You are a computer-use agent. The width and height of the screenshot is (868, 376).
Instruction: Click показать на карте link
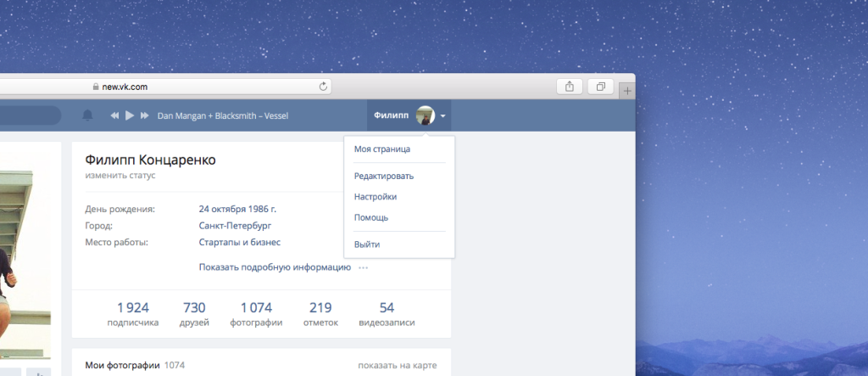click(x=398, y=366)
